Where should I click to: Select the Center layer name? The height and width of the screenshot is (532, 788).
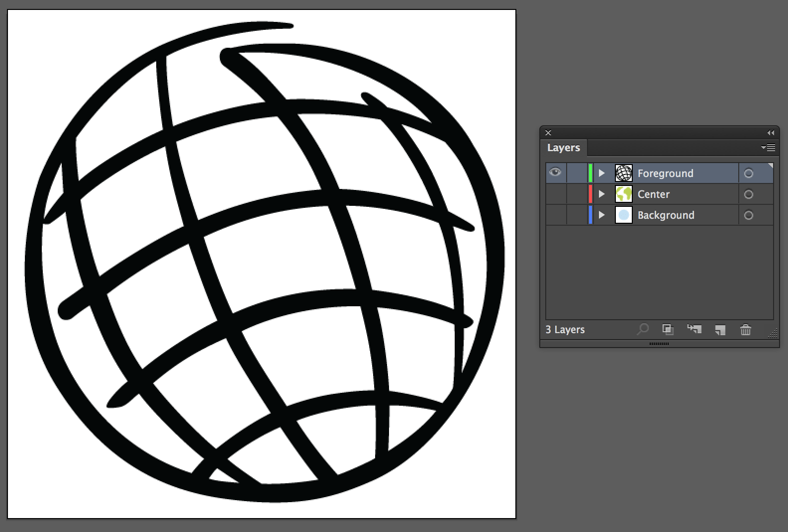pos(653,194)
